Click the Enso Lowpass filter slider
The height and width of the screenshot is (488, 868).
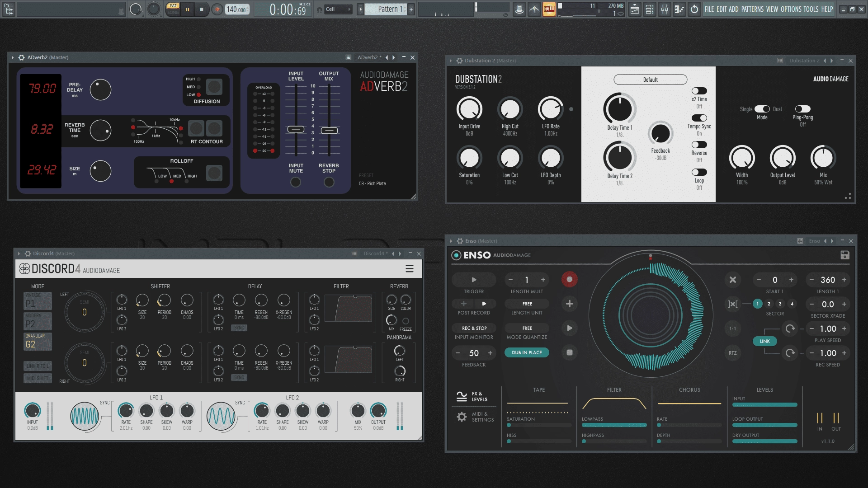click(x=614, y=425)
